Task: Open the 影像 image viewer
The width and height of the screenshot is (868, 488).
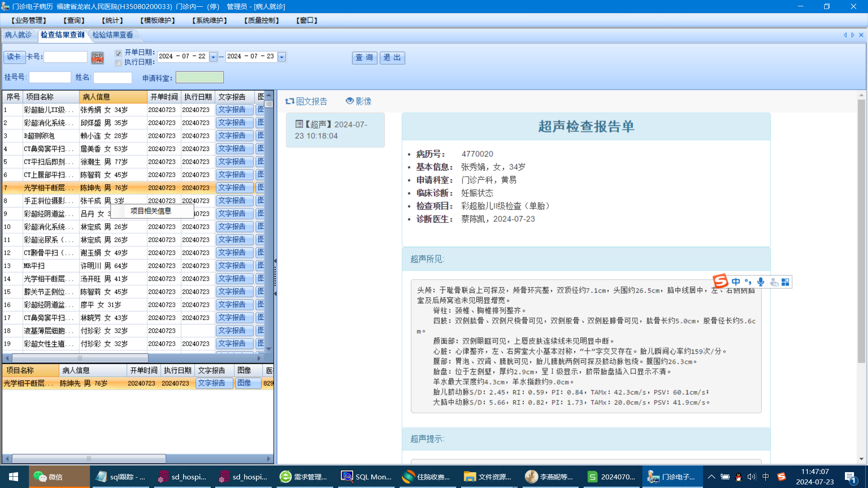Action: [359, 101]
